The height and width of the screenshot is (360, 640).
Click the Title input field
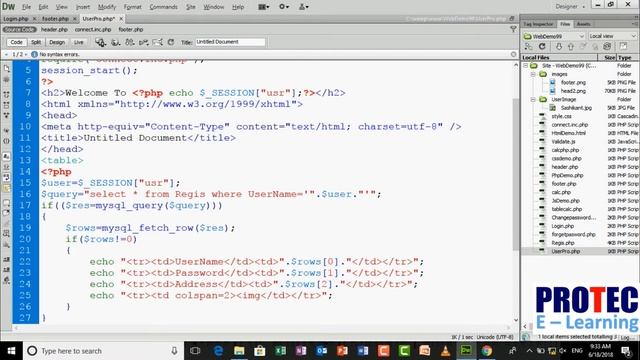point(230,42)
